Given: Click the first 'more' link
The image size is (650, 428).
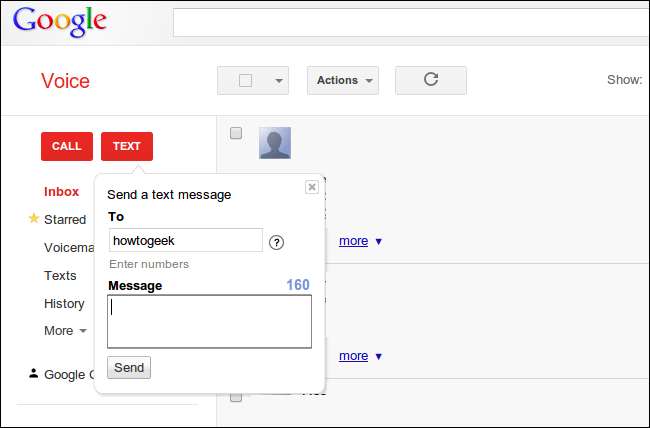Looking at the screenshot, I should tap(354, 241).
